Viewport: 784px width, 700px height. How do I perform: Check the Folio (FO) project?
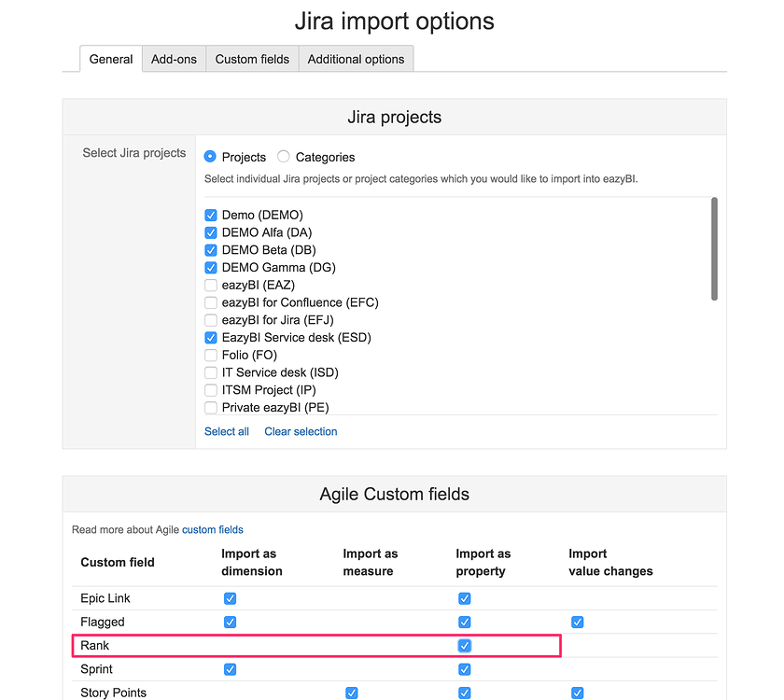pos(210,355)
